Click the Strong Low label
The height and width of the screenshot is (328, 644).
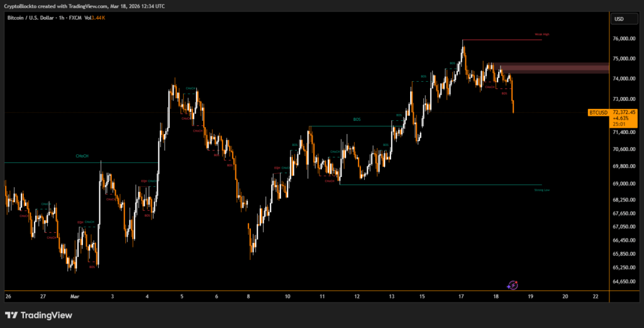(x=541, y=189)
